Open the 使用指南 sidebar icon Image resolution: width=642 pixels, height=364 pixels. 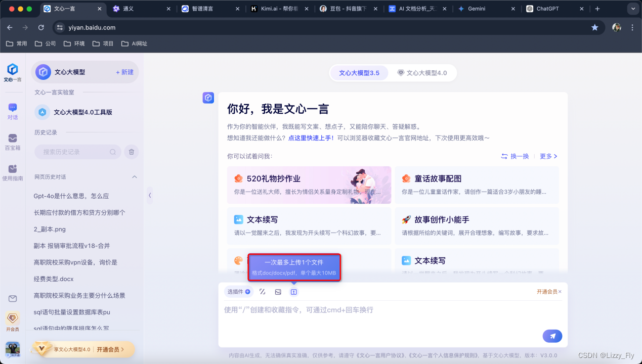13,172
